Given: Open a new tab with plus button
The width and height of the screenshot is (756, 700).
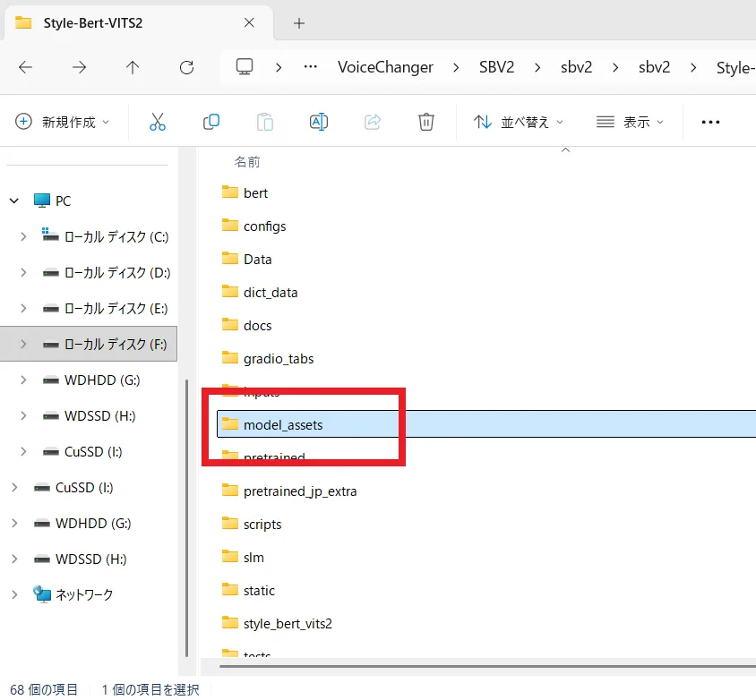Looking at the screenshot, I should coord(299,22).
